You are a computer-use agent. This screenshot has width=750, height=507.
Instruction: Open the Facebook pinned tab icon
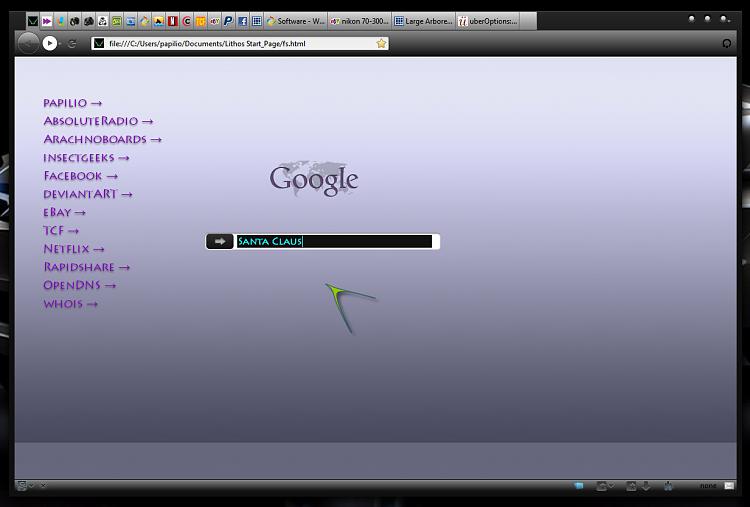(x=243, y=21)
